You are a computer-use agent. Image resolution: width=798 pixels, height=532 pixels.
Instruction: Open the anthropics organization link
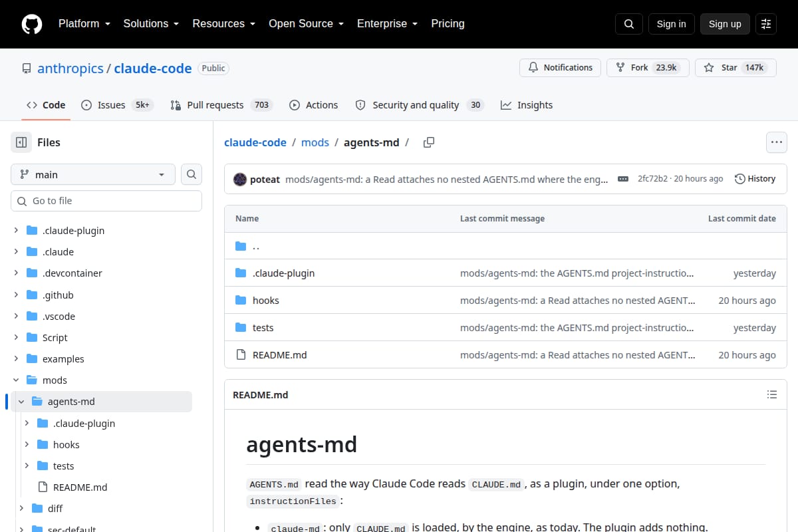click(70, 68)
